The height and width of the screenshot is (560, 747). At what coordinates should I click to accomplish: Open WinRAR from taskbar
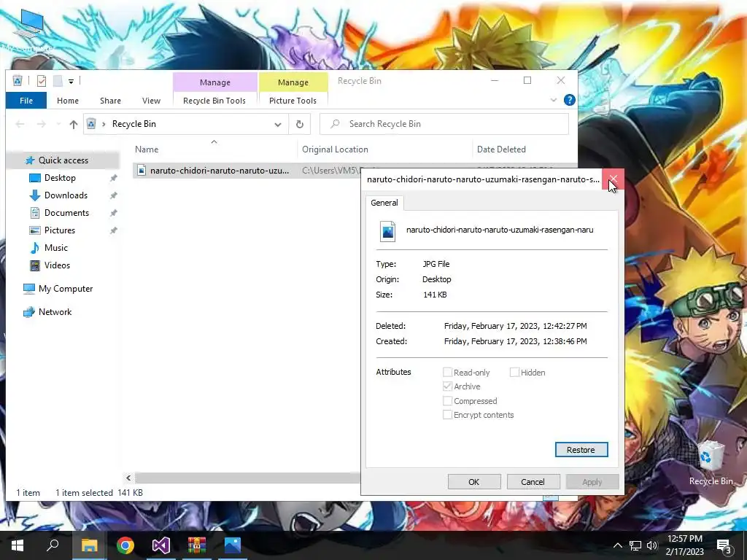pyautogui.click(x=197, y=545)
